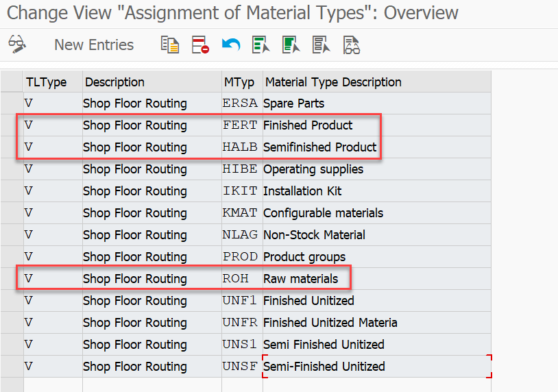The image size is (558, 392).
Task: Click the Deselect All icon
Action: 322,45
